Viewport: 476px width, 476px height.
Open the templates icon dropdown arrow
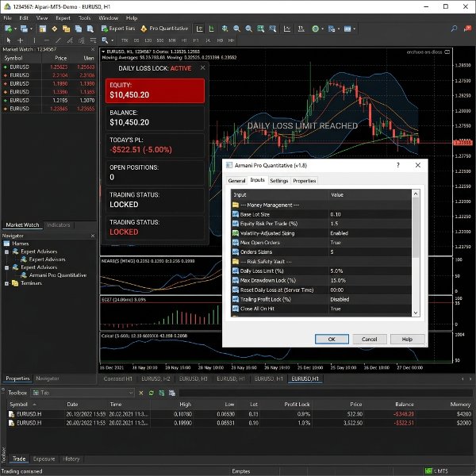click(x=339, y=29)
